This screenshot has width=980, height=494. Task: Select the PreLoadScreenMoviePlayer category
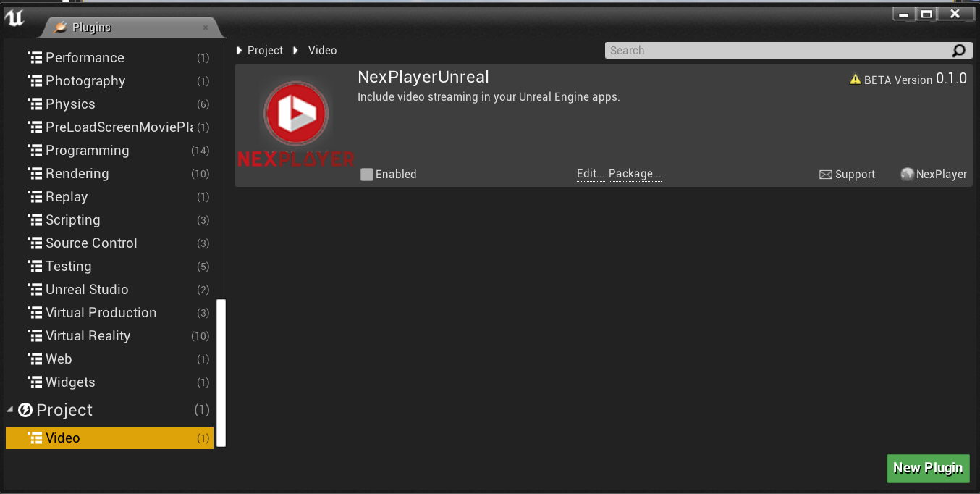point(109,127)
